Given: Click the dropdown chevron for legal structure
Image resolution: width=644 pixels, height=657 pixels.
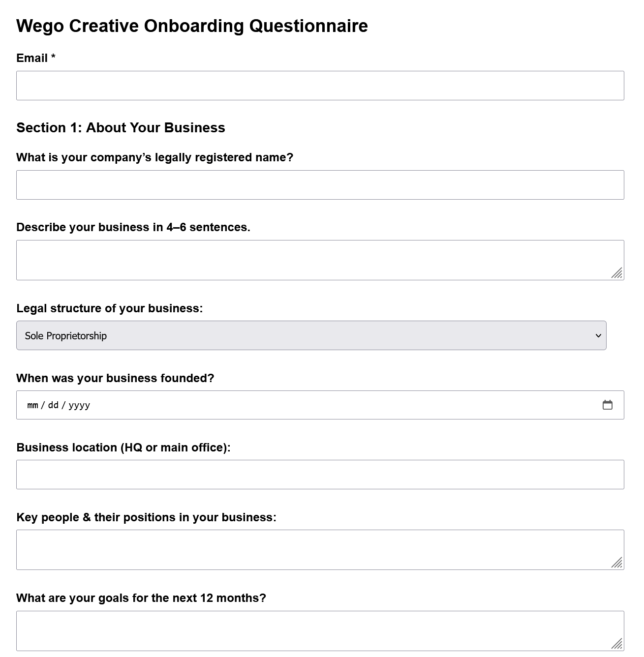Looking at the screenshot, I should click(x=598, y=335).
